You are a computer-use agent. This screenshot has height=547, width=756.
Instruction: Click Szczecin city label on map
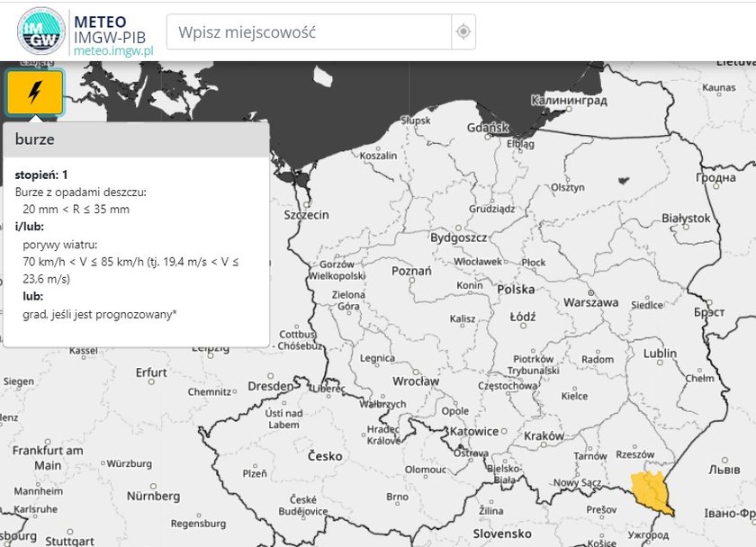pyautogui.click(x=306, y=215)
